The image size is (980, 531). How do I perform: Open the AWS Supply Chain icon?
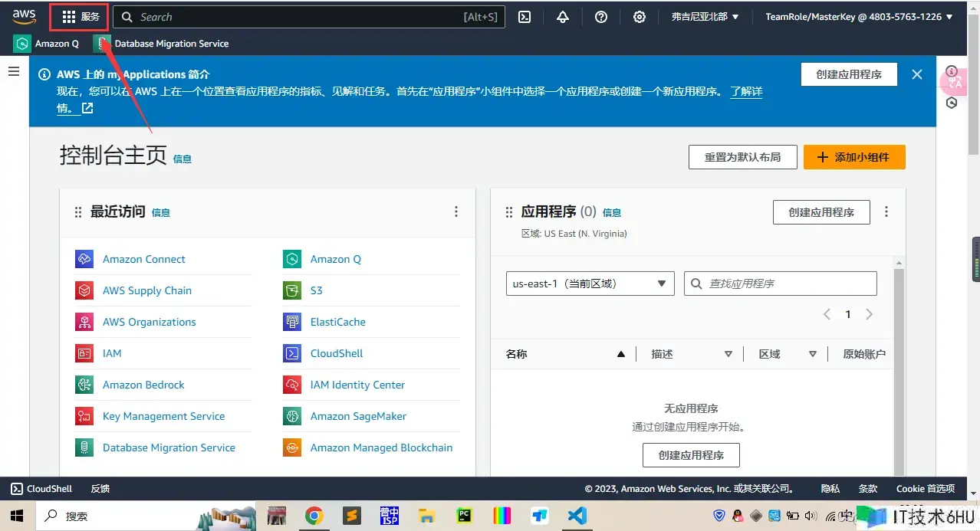coord(84,290)
